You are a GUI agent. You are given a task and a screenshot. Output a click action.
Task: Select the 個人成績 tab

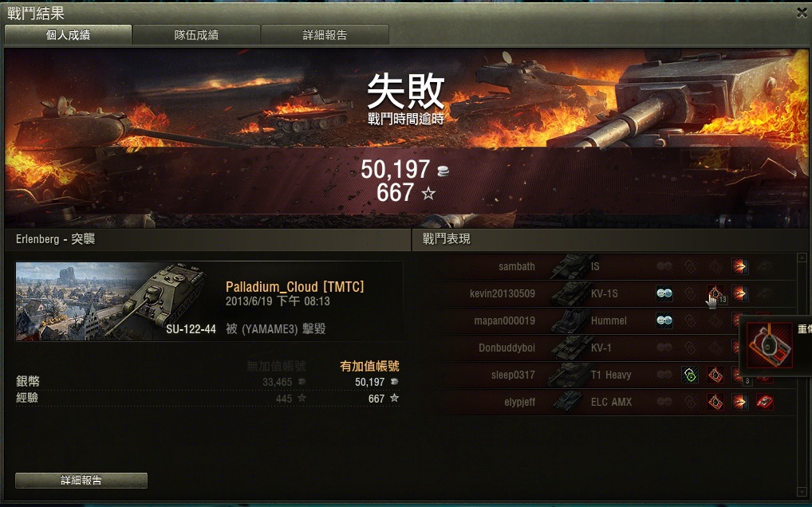click(x=68, y=34)
